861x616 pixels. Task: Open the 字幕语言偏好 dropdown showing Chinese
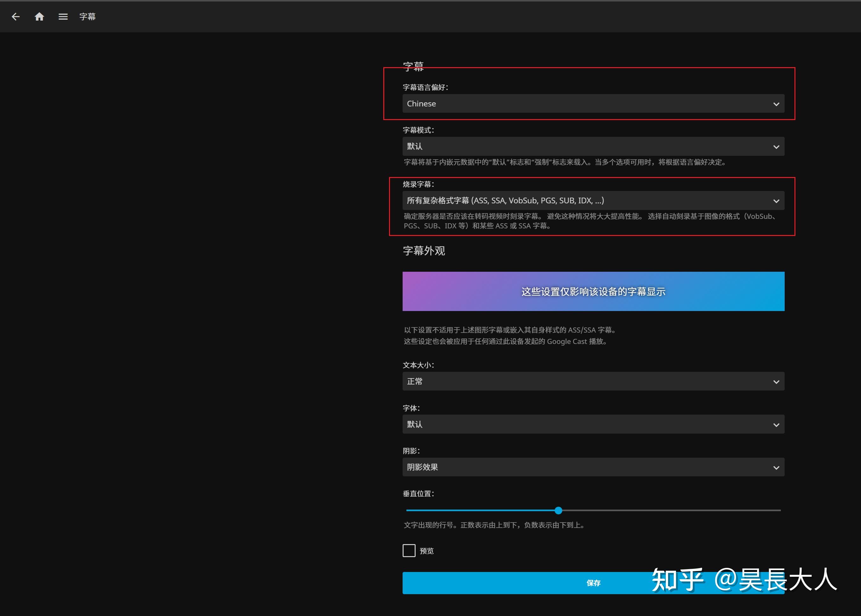(593, 103)
